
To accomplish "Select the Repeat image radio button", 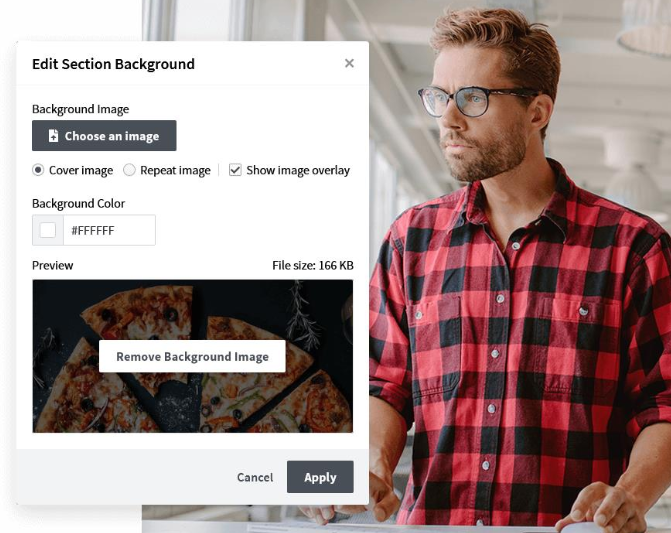I will pos(129,170).
